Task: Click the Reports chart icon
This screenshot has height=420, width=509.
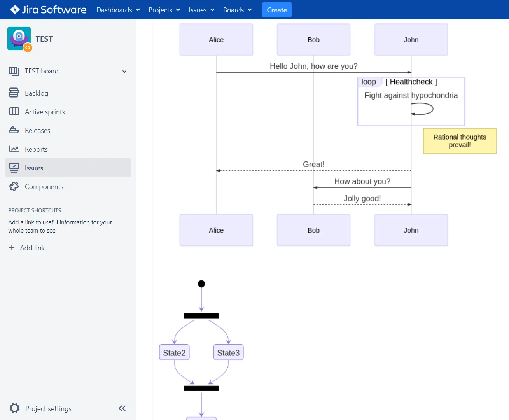Action: coord(14,149)
